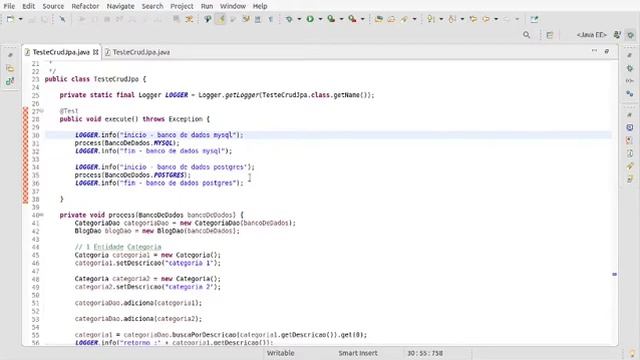Viewport: 640px width, 360px height.
Task: Click the comment '// 1 Entidade Categoria'
Action: pos(118,247)
